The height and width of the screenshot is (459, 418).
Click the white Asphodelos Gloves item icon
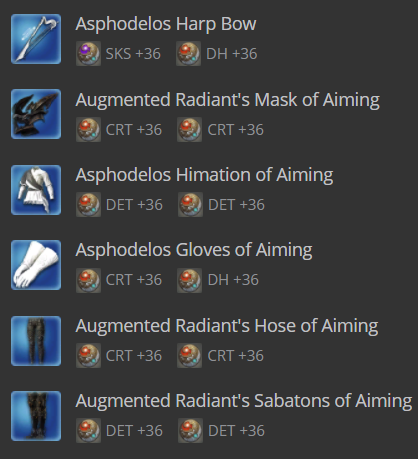coord(36,265)
